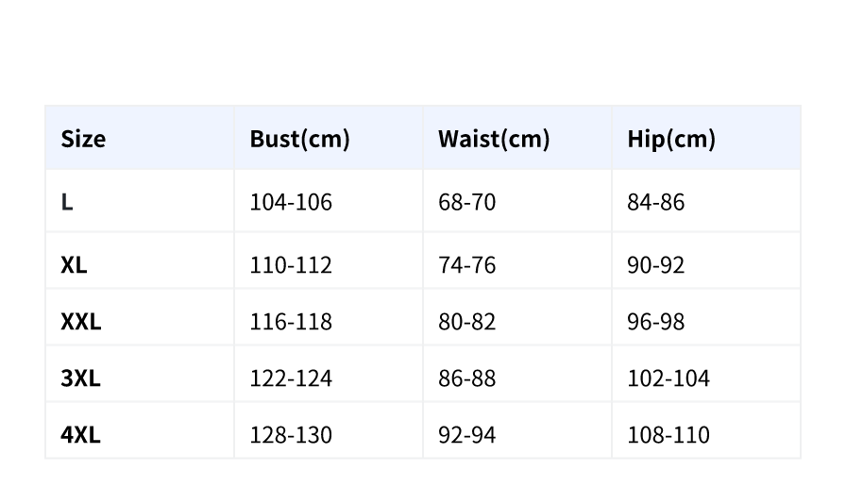Click bust value 128-130
This screenshot has height=504, width=846.
click(291, 435)
